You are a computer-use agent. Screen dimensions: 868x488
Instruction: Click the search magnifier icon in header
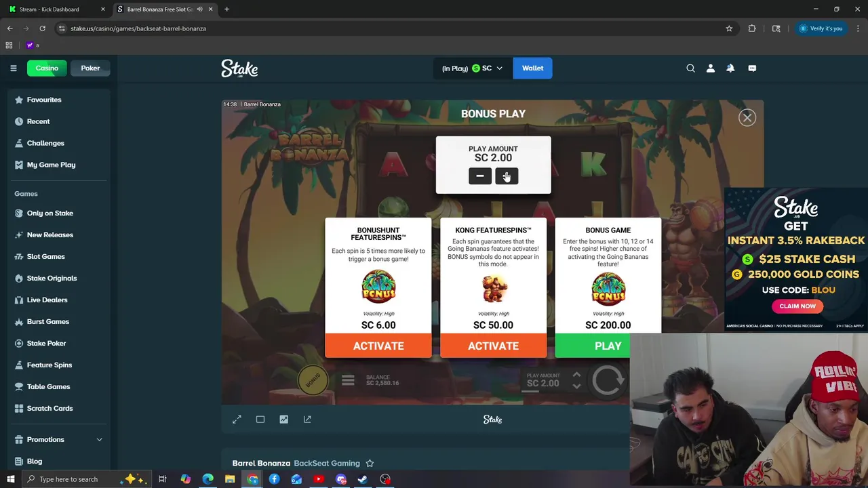[x=690, y=68]
